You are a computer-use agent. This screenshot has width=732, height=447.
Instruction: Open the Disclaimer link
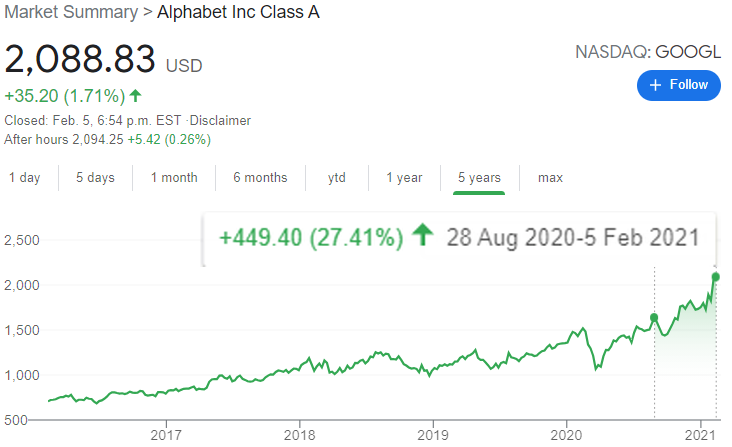pyautogui.click(x=223, y=120)
